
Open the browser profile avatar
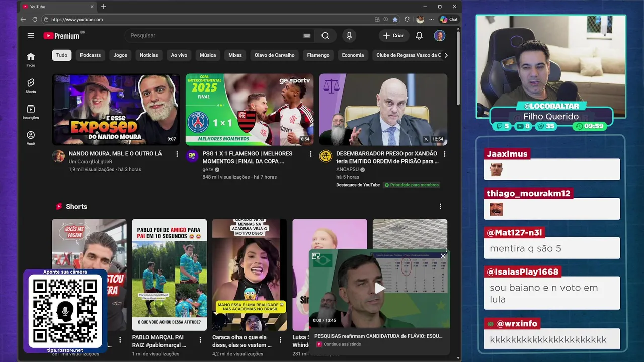[x=420, y=19]
